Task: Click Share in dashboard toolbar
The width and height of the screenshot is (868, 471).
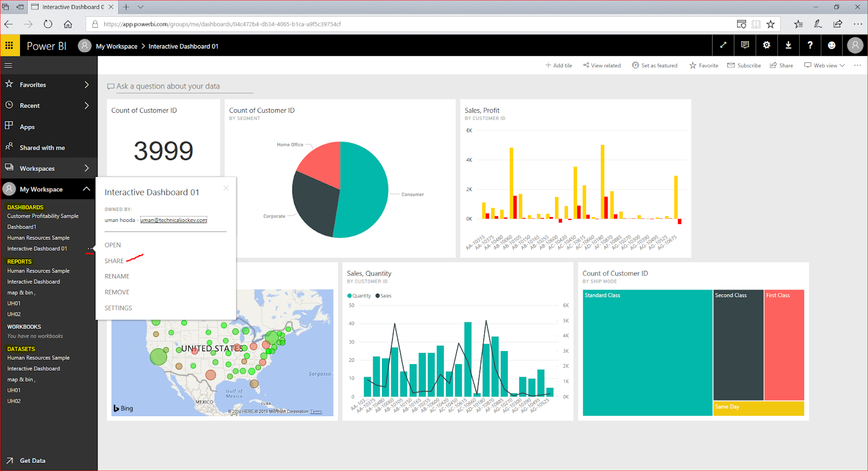Action: click(781, 65)
